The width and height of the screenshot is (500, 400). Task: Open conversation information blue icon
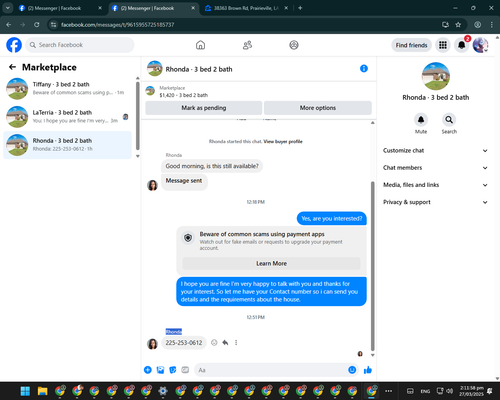(x=364, y=68)
